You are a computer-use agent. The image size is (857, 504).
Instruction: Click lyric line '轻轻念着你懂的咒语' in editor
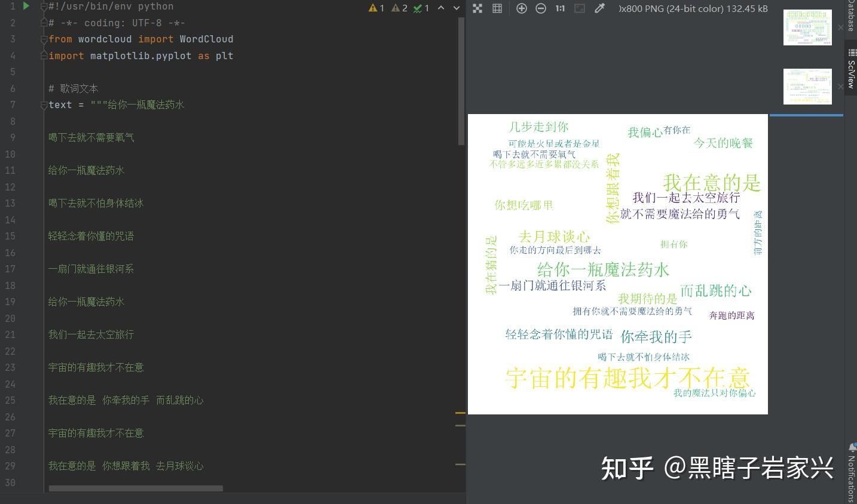(x=91, y=236)
